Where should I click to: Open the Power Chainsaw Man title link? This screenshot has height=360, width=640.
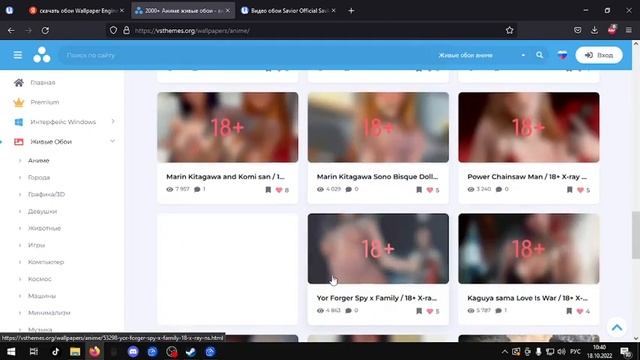tap(527, 177)
